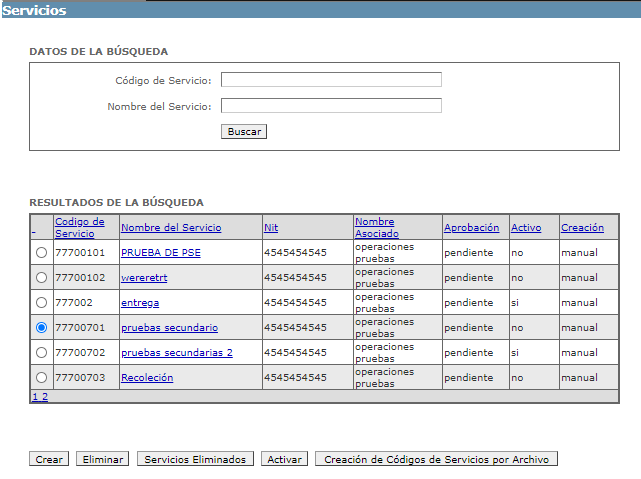This screenshot has height=479, width=641.
Task: Sort by Nombre del Servicio column header
Action: pyautogui.click(x=171, y=228)
